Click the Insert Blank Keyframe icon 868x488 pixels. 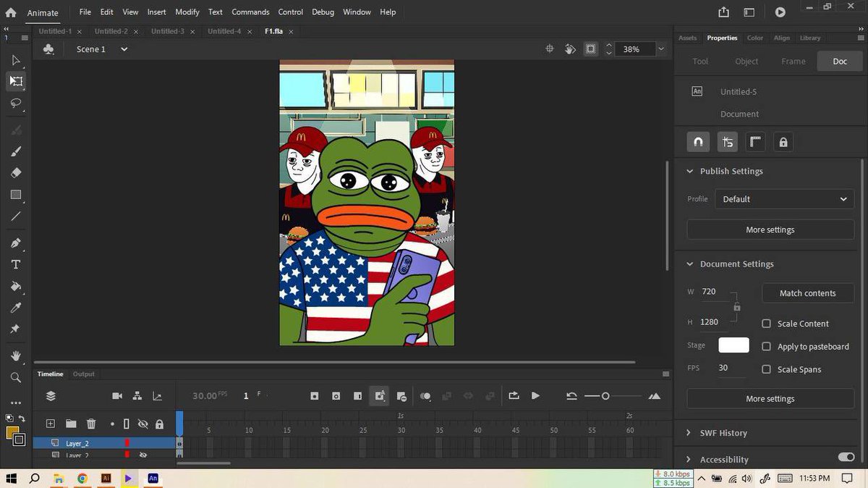pos(336,396)
